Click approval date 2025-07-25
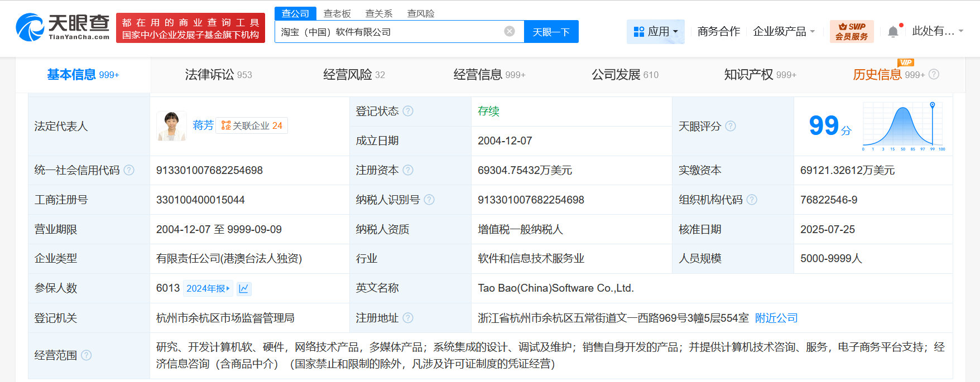 828,229
